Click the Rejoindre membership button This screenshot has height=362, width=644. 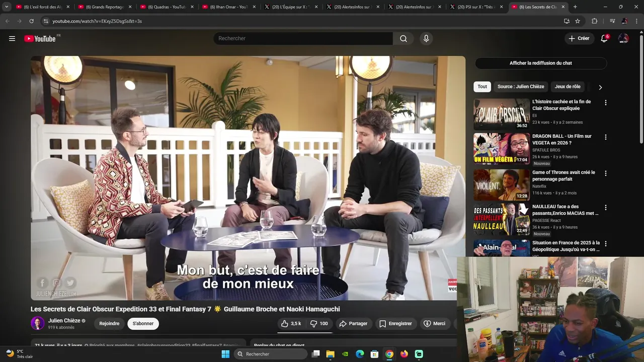pyautogui.click(x=109, y=324)
